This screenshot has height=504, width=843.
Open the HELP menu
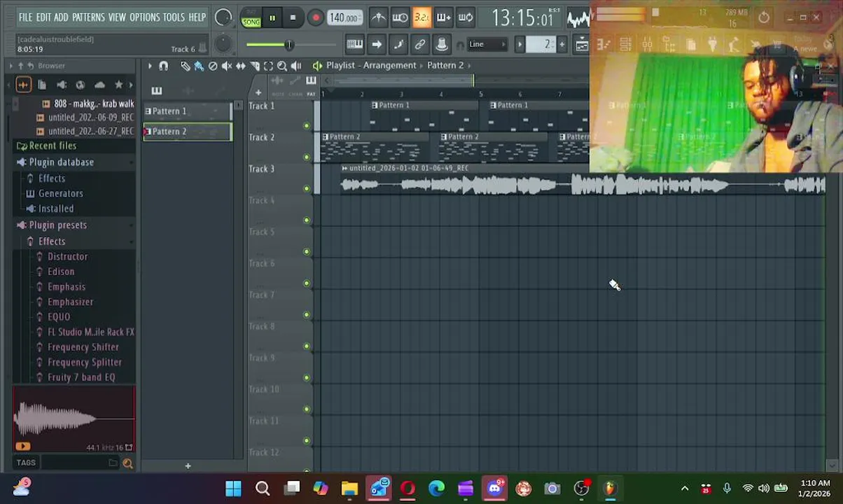tap(197, 17)
